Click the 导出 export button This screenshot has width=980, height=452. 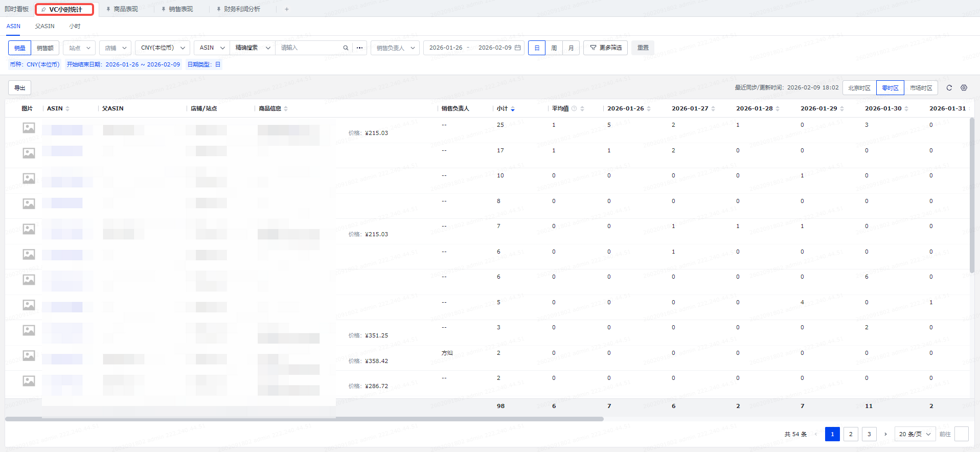click(20, 88)
